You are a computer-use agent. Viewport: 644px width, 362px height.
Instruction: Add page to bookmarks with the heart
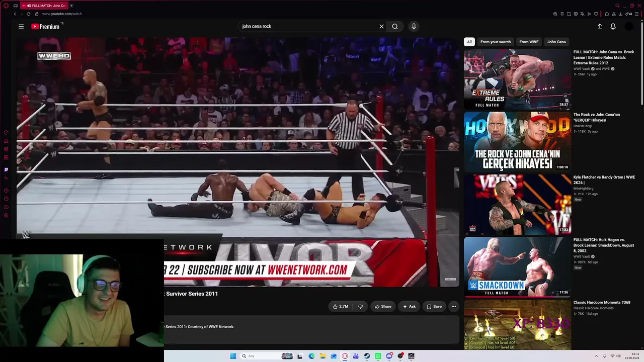click(x=596, y=14)
